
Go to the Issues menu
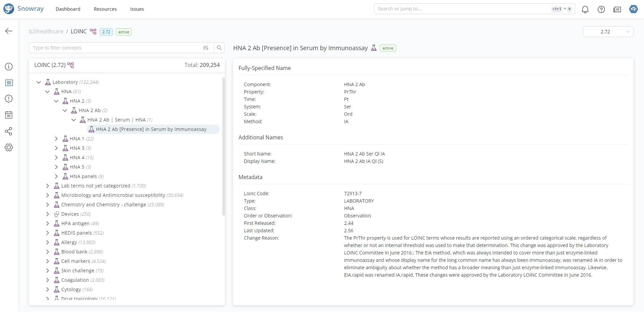pyautogui.click(x=137, y=9)
